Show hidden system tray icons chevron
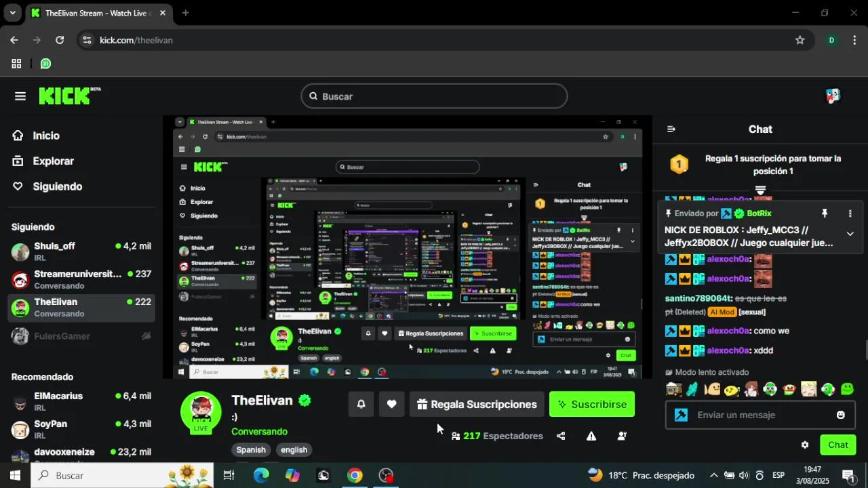 click(713, 475)
